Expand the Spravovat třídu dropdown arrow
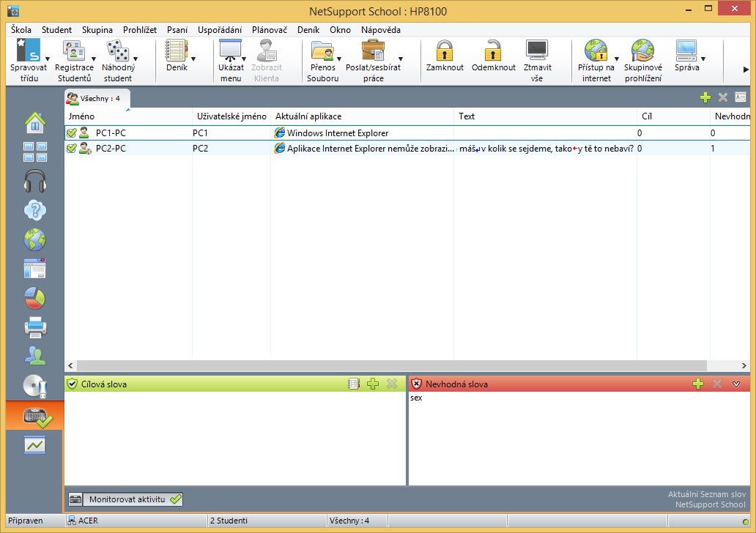The width and height of the screenshot is (756, 533). tap(47, 59)
